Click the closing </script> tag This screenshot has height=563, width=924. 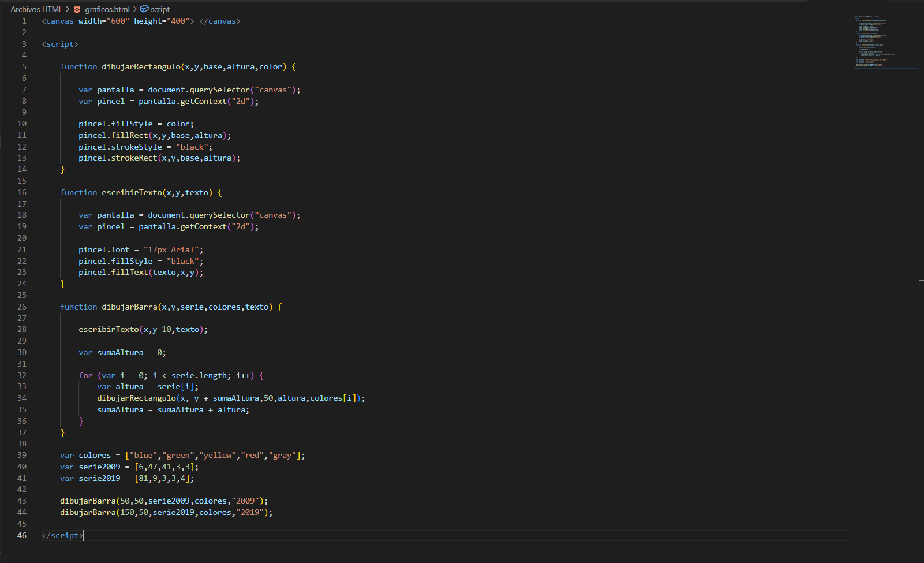[62, 535]
